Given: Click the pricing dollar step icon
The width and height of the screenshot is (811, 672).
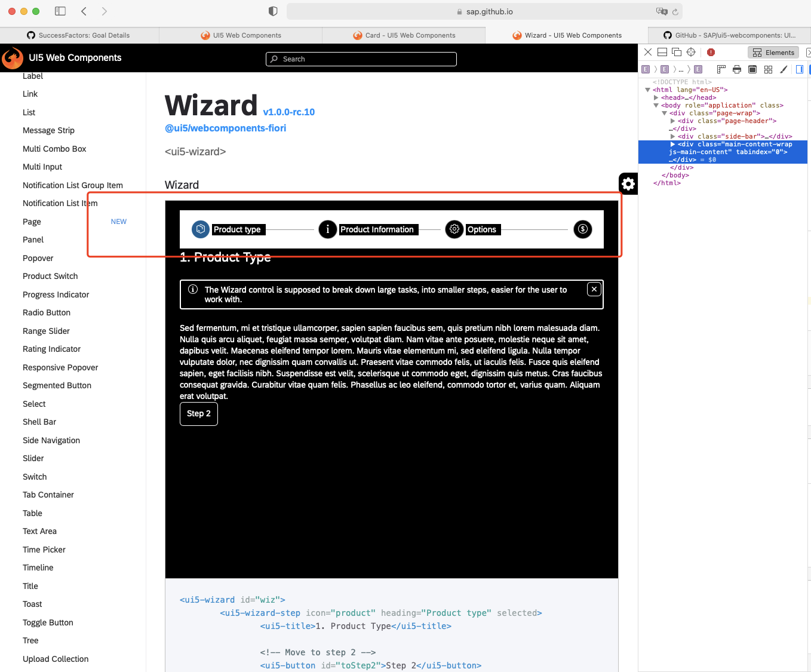Looking at the screenshot, I should click(x=582, y=229).
